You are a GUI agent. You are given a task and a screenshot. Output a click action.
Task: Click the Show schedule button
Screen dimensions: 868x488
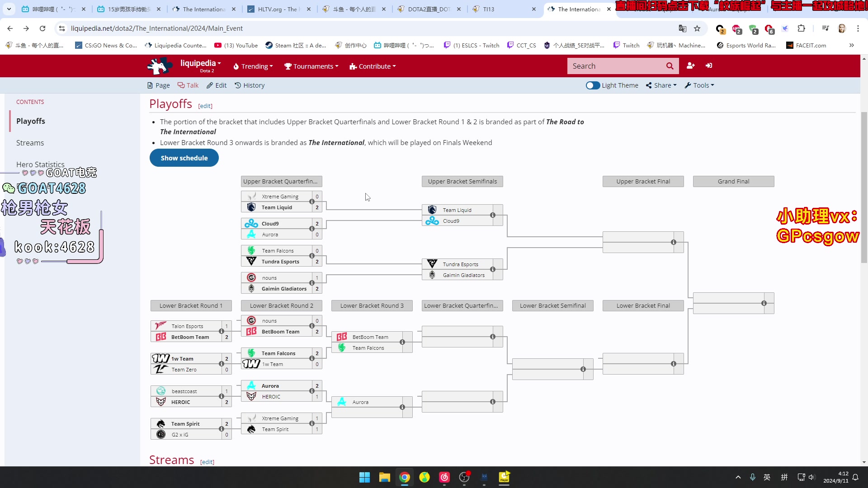pos(184,158)
